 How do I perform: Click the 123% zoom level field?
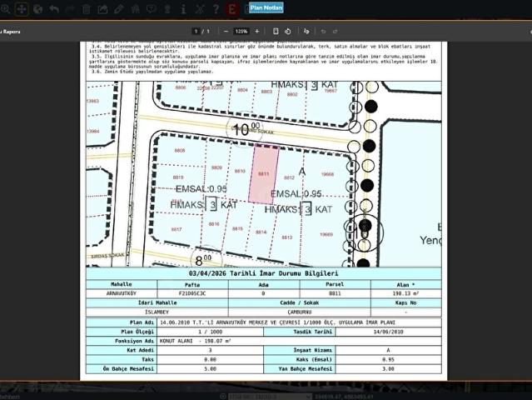[241, 31]
